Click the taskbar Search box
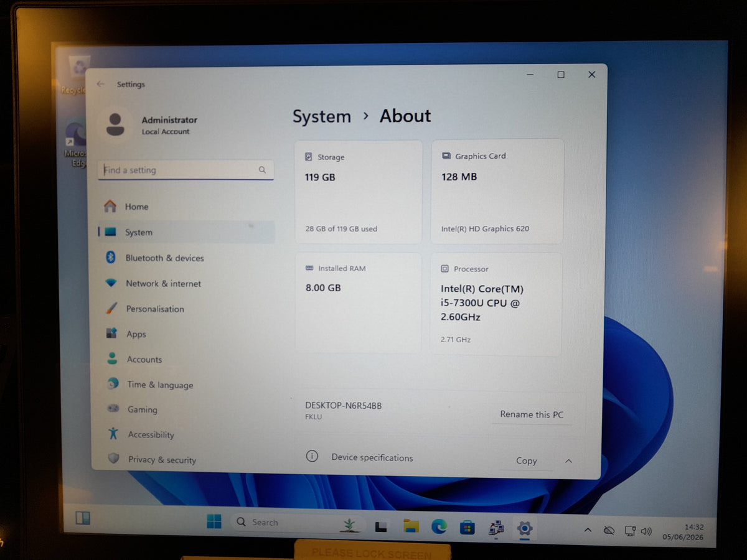This screenshot has width=747, height=560. point(297,522)
